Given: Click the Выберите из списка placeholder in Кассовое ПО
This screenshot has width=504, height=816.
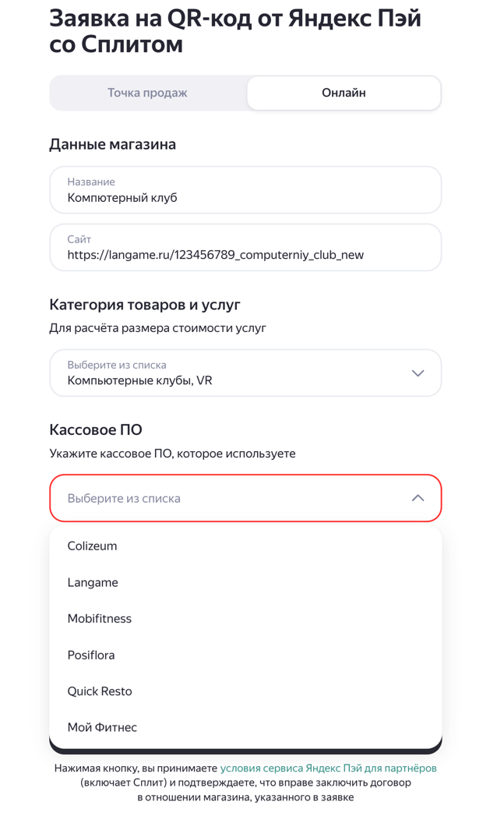Looking at the screenshot, I should pos(124,499).
